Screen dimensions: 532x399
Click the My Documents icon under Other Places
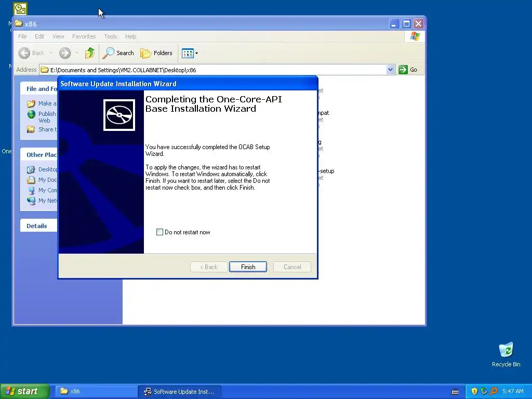click(x=31, y=180)
